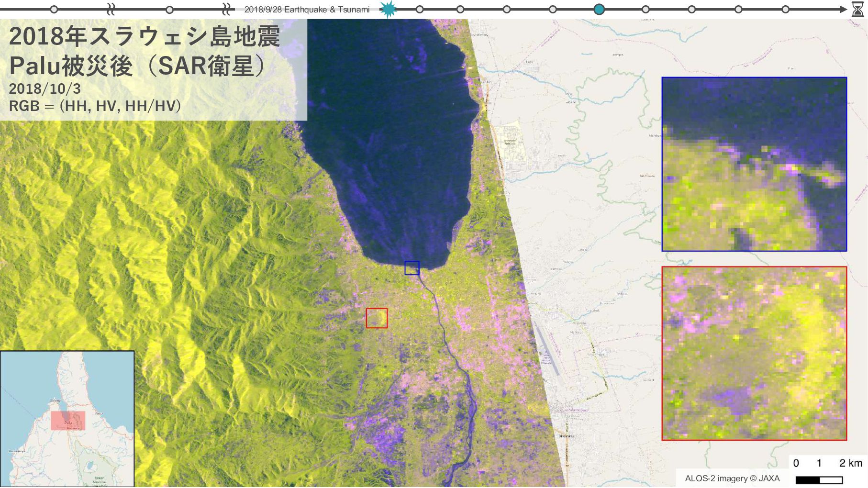Viewport: 868px width, 488px height.
Task: Click the first wavy break mark on timeline
Action: click(111, 9)
